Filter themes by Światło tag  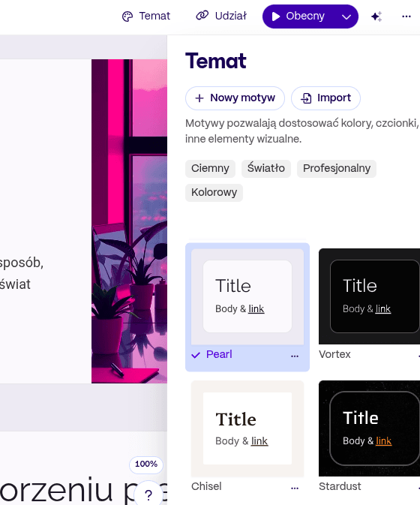click(266, 168)
